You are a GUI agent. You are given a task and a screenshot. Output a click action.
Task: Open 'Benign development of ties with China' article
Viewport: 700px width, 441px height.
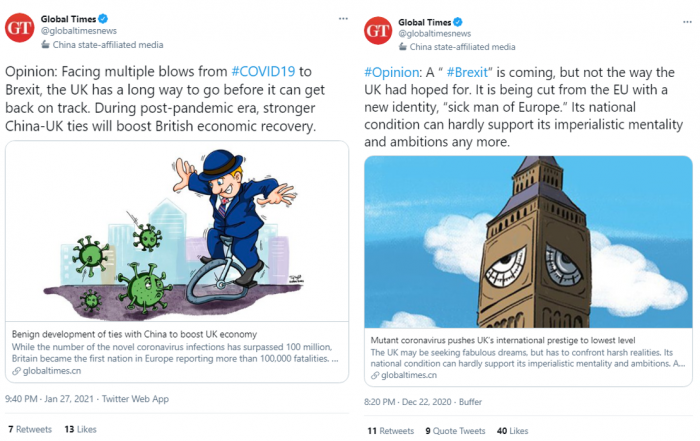[134, 334]
